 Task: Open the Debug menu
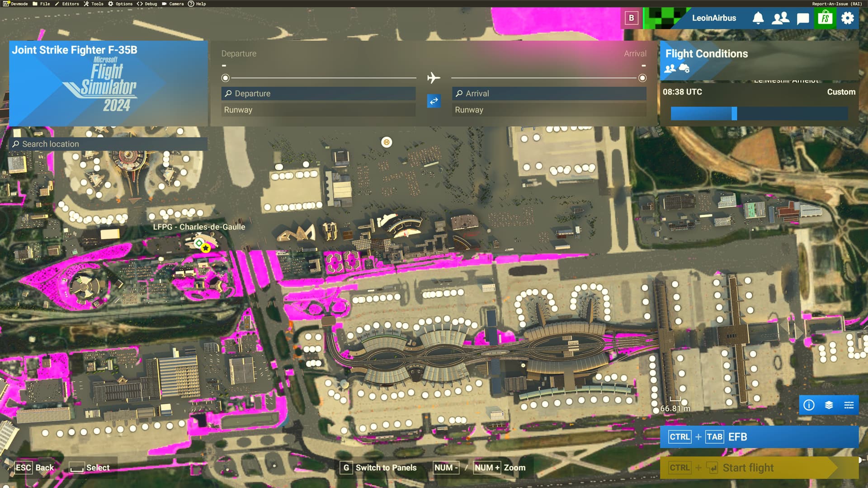[x=147, y=4]
